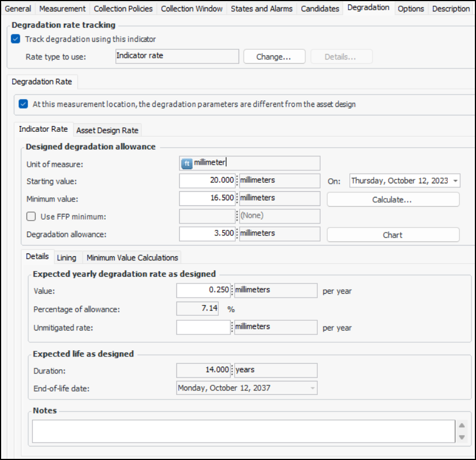Click the Degradation allowance millimeters unit field

point(280,234)
